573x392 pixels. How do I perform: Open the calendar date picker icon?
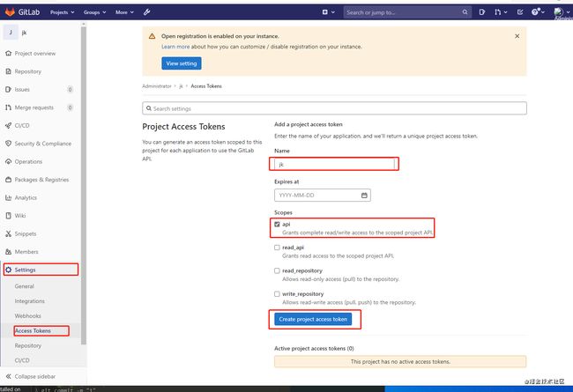(364, 195)
